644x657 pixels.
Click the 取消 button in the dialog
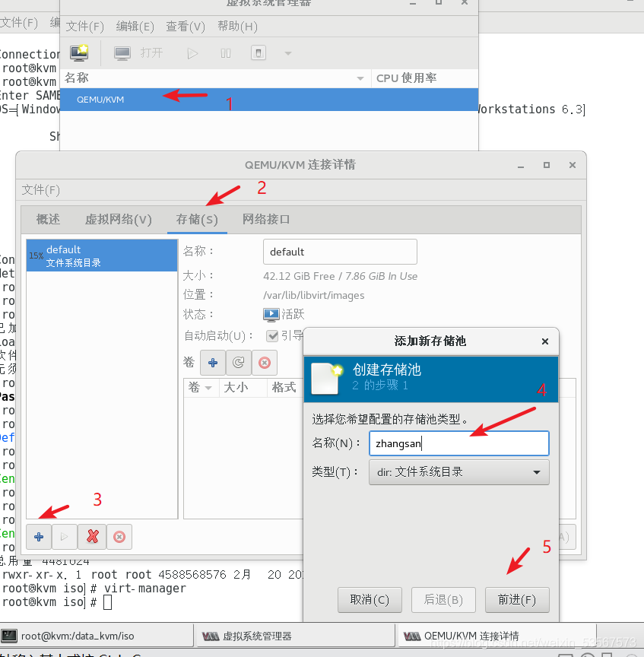pos(370,600)
